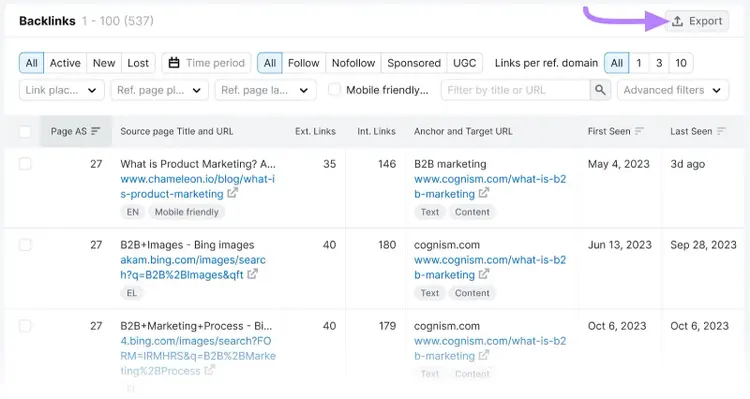Set links per ref. domain to 3
750x399 pixels.
(659, 63)
